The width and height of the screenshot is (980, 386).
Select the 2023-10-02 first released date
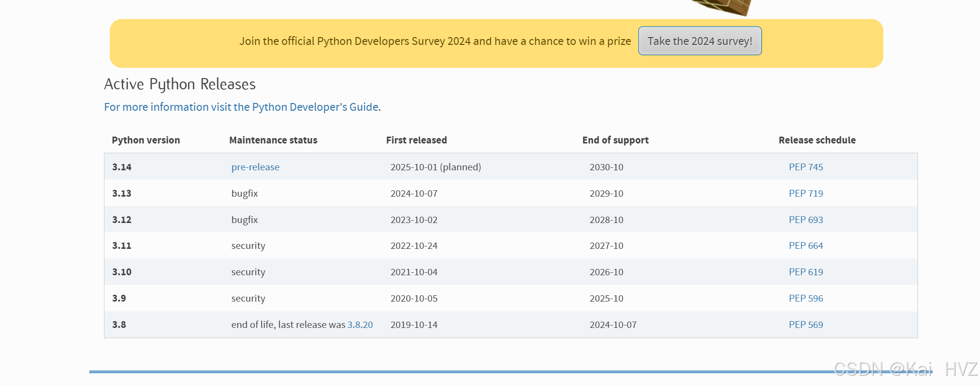tap(414, 220)
